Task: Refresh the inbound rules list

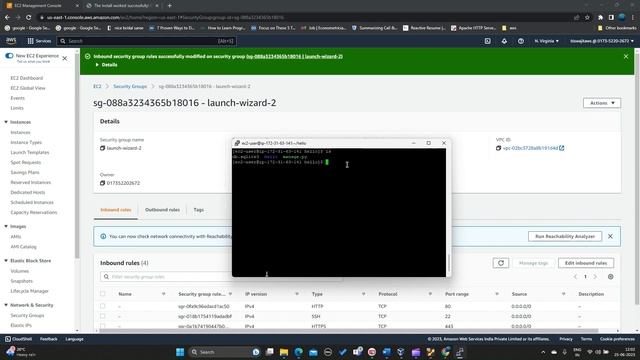Action: click(x=501, y=263)
